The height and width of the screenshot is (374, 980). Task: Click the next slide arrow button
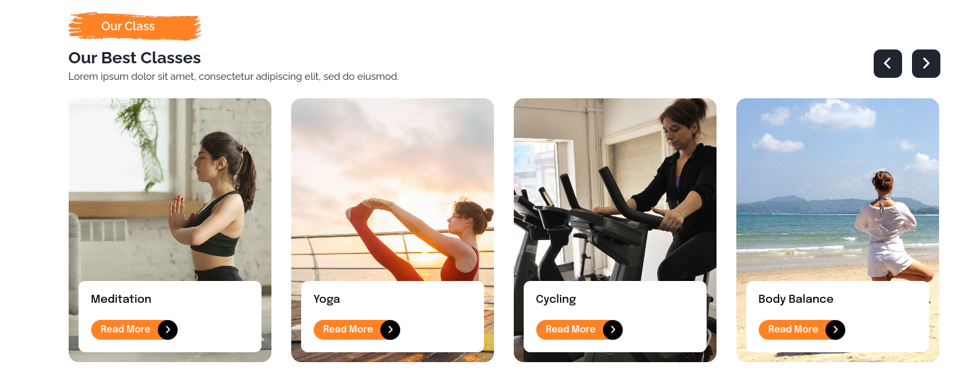(926, 63)
